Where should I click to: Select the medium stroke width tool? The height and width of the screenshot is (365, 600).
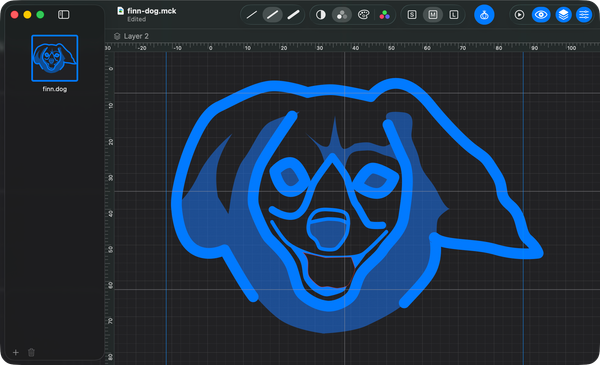(272, 15)
